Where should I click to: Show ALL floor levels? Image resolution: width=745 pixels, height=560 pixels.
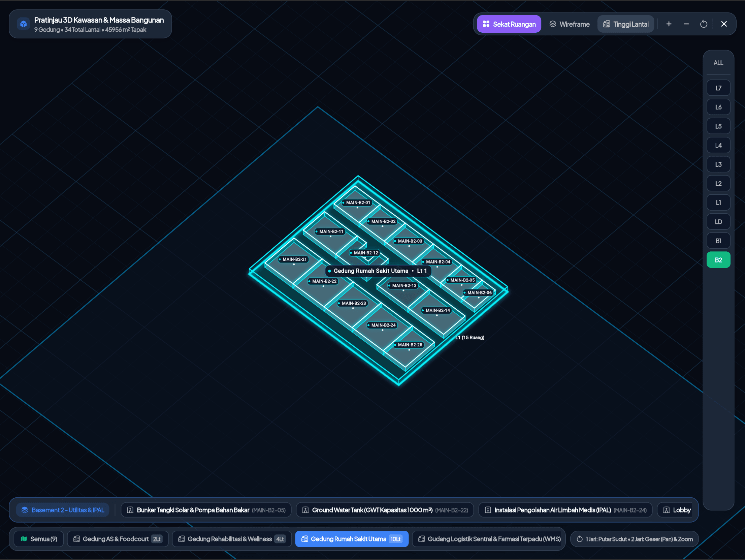click(x=718, y=63)
